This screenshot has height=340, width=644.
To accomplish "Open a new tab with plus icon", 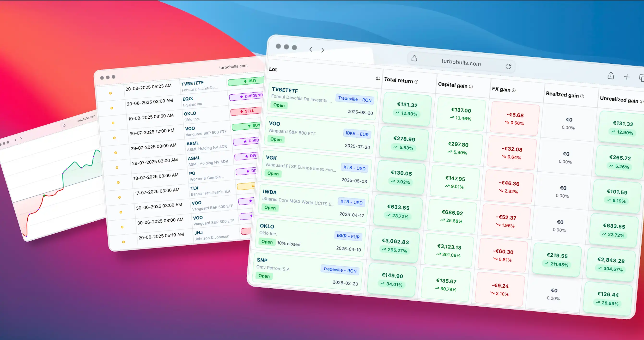I will point(627,77).
